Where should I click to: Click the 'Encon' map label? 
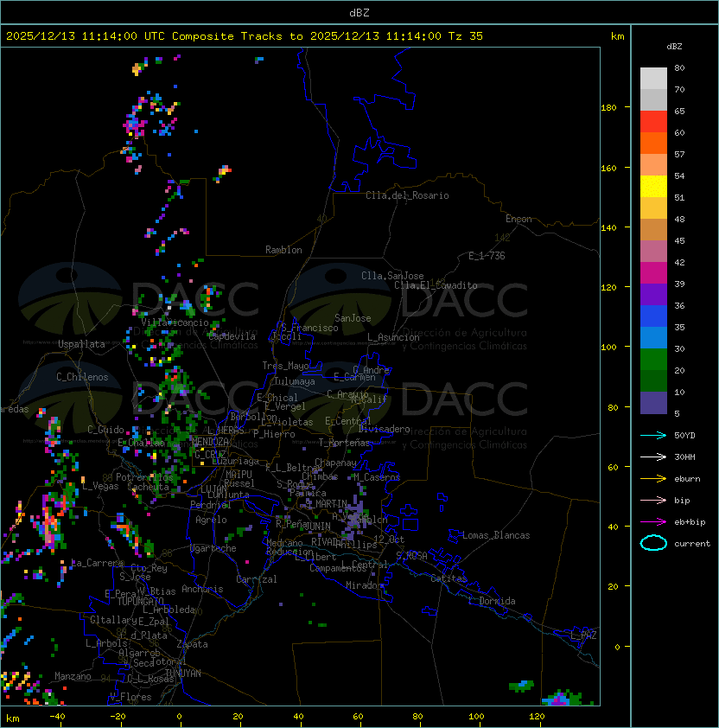[x=519, y=219]
